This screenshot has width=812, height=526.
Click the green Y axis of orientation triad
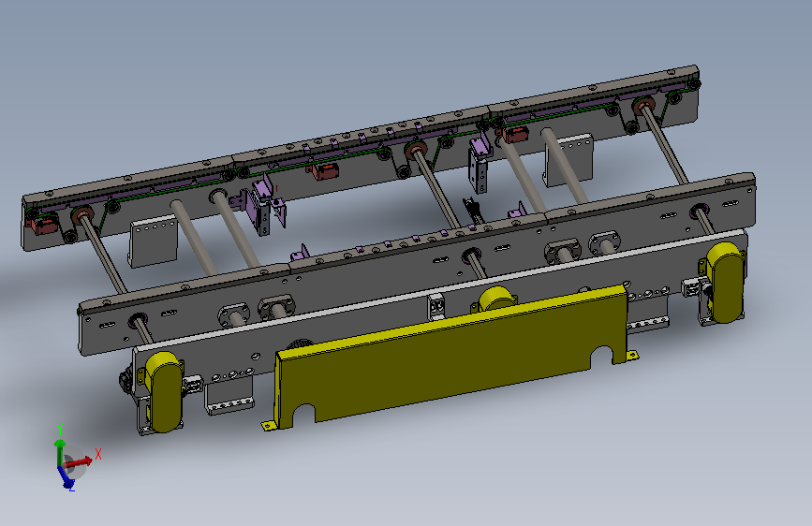[x=60, y=452]
